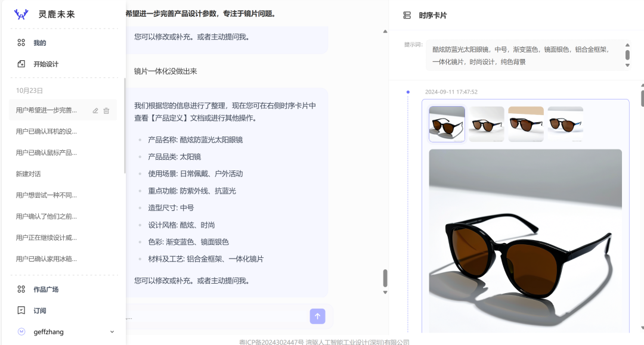The width and height of the screenshot is (644, 345).
Task: Click the 时序卡片 panel icon in header
Action: (x=407, y=15)
